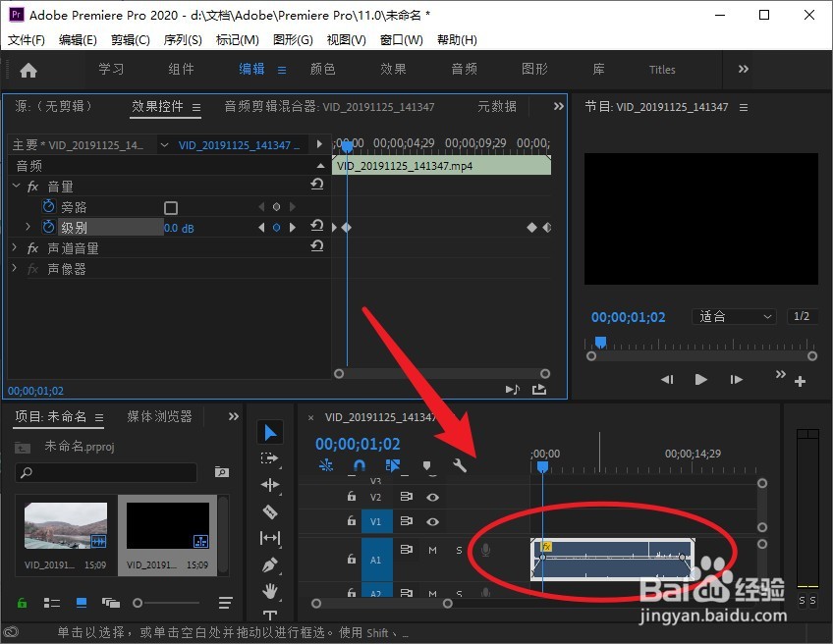Enable the 旁路 checkbox
Screen dimensions: 833x644
point(171,207)
